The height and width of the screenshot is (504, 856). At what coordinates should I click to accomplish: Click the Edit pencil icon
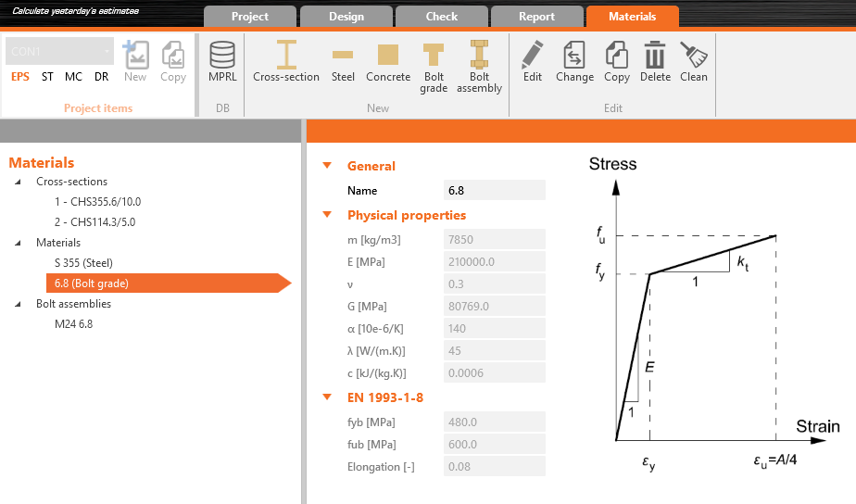(x=533, y=62)
